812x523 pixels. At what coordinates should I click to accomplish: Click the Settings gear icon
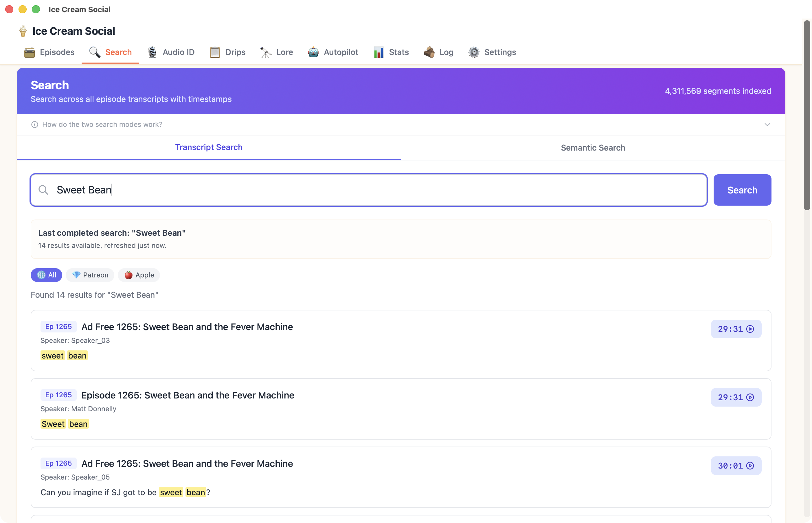coord(474,52)
